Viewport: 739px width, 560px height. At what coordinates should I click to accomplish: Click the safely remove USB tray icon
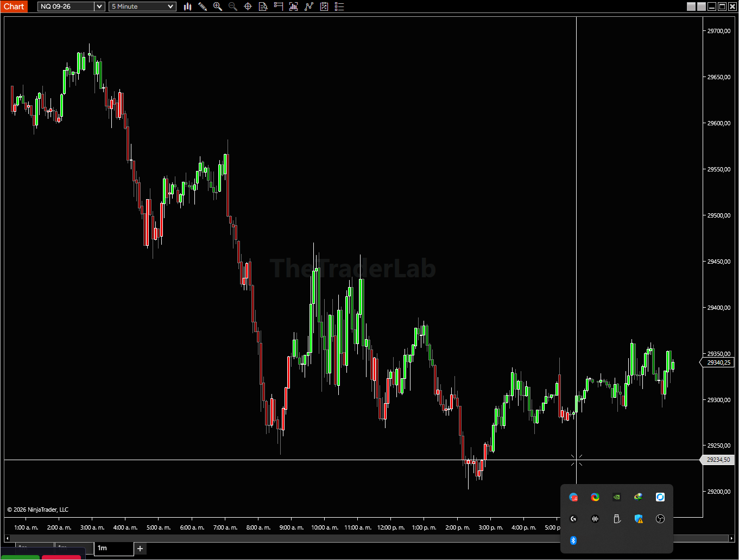pyautogui.click(x=617, y=519)
